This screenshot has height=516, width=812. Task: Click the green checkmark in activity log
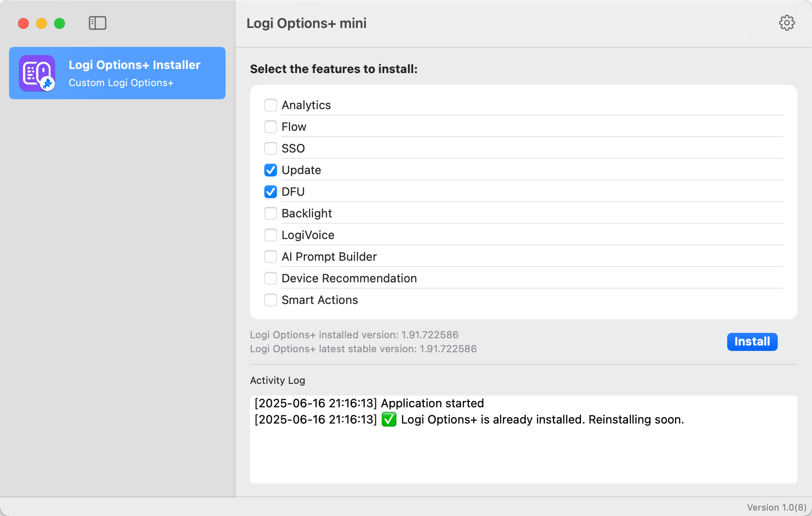coord(389,419)
